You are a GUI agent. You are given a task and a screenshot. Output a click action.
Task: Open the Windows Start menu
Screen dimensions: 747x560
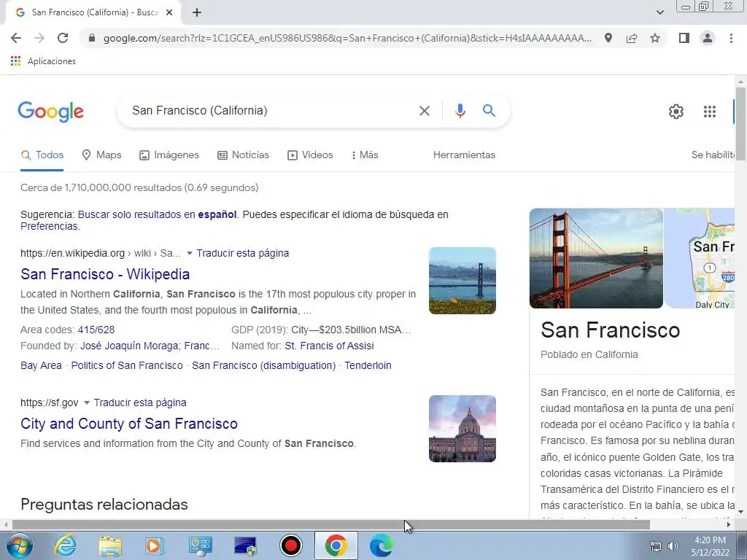pyautogui.click(x=19, y=545)
